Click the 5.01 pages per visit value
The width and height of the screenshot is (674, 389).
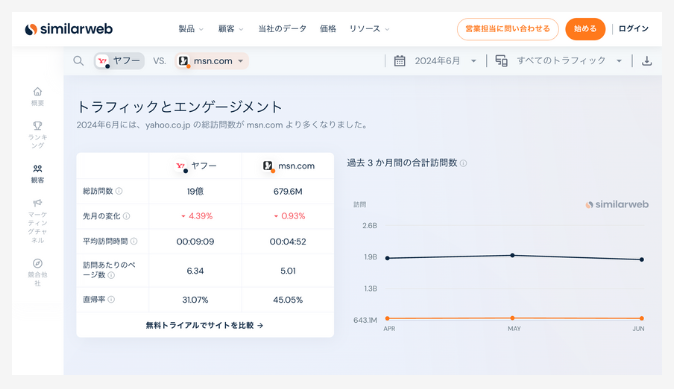pyautogui.click(x=288, y=271)
